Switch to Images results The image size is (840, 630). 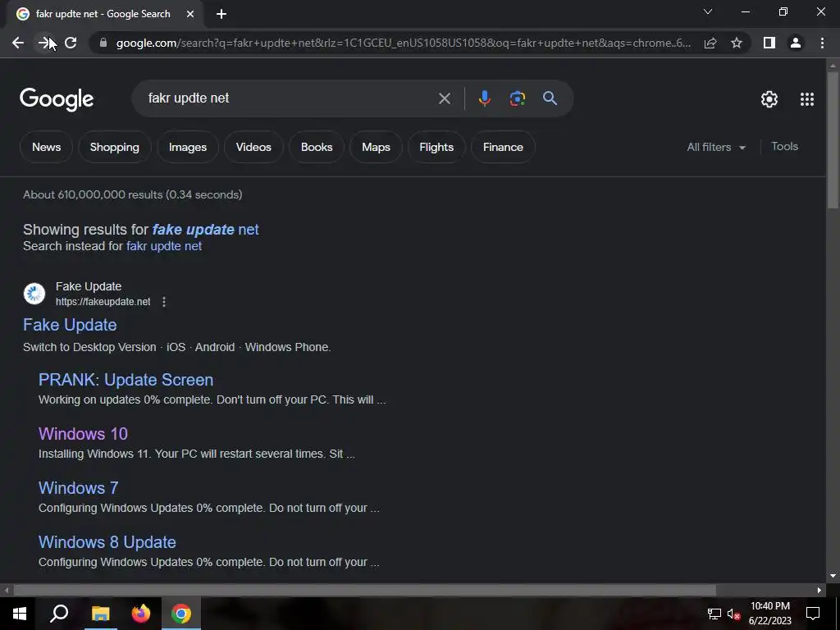(x=188, y=148)
